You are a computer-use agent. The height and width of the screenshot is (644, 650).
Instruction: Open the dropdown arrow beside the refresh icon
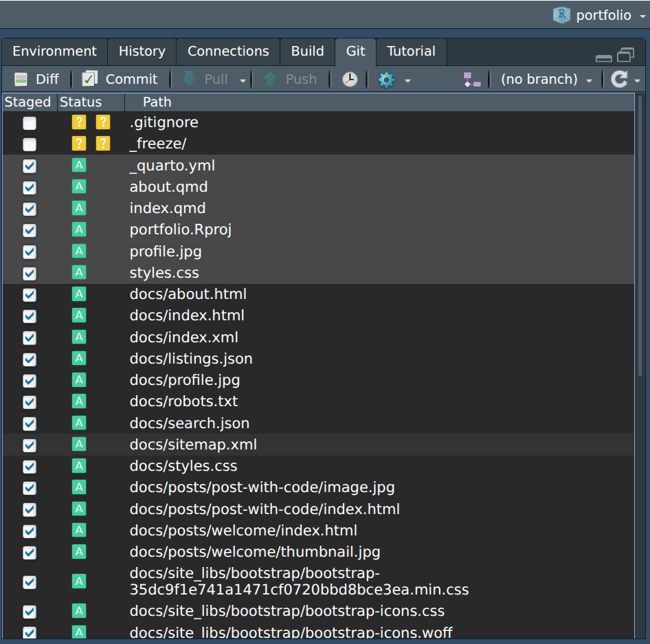(638, 79)
